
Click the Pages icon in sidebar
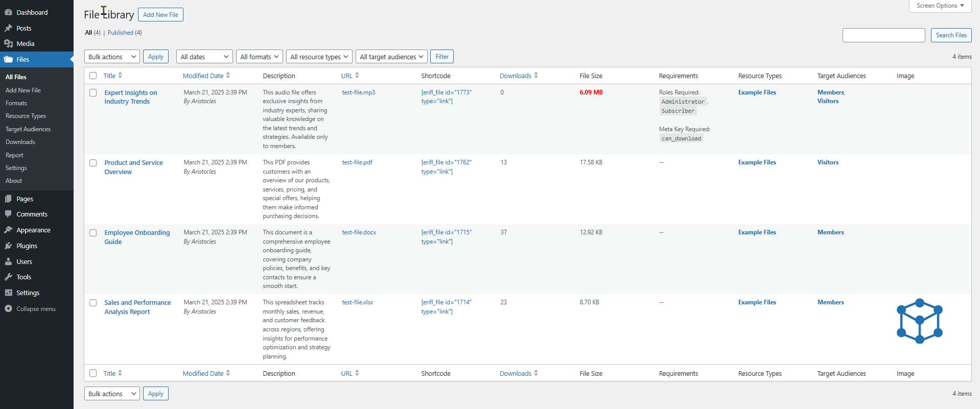(8, 199)
